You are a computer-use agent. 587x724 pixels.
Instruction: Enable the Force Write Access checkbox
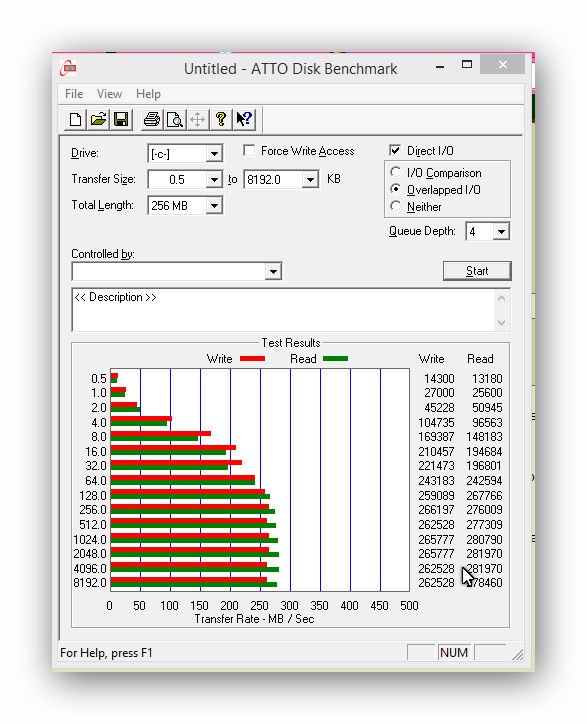tap(249, 151)
